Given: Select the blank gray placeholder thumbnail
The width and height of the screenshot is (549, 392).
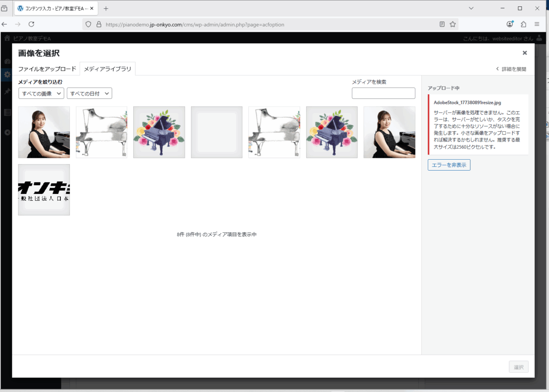Looking at the screenshot, I should point(216,132).
